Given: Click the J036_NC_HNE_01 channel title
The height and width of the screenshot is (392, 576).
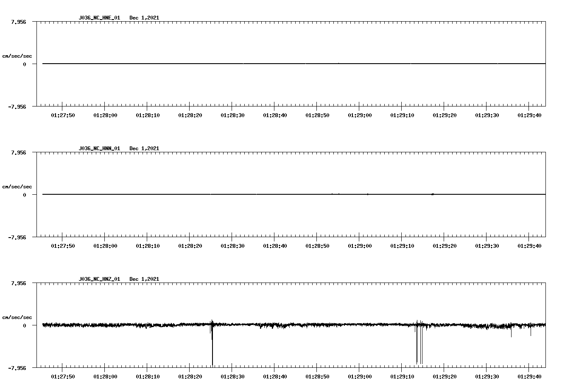Looking at the screenshot, I should (x=99, y=18).
